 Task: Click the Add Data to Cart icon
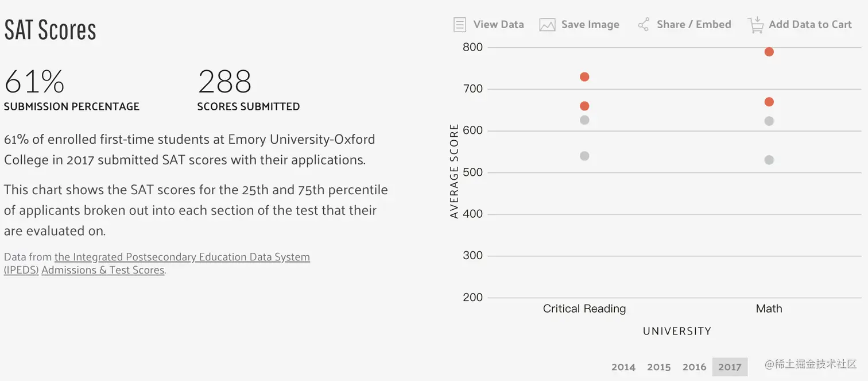755,25
